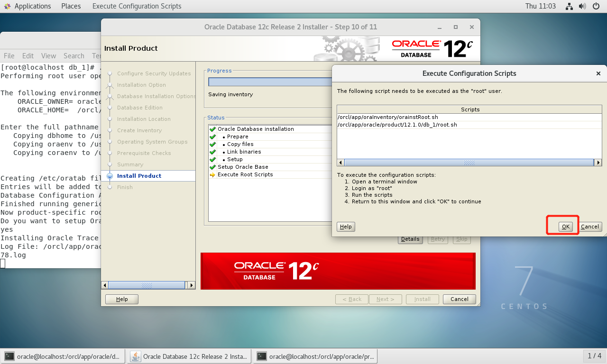
Task: Select Summary step in sidebar
Action: 130,164
